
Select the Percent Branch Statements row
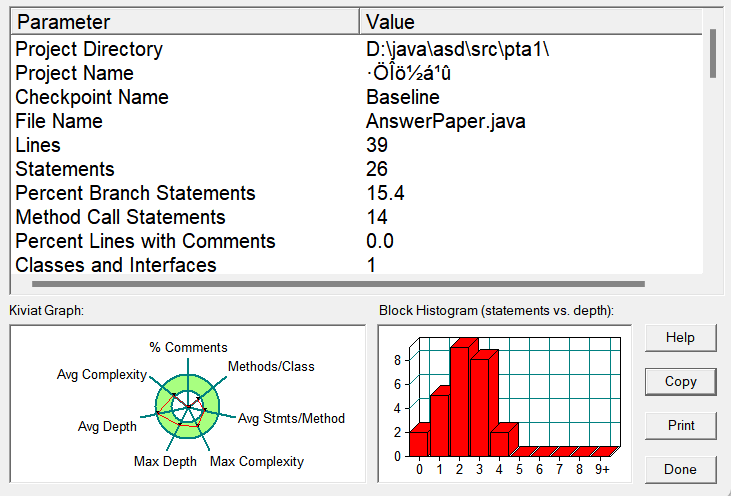click(136, 193)
